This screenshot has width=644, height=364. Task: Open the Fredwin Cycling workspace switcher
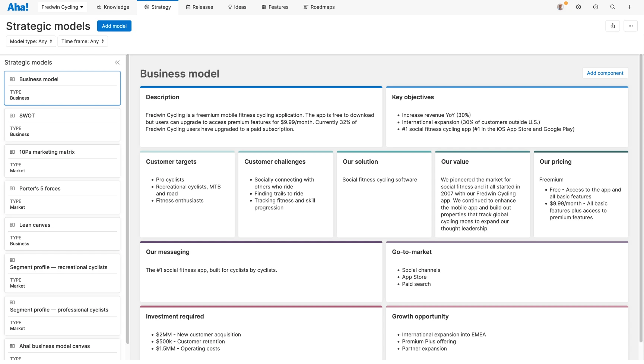(62, 7)
